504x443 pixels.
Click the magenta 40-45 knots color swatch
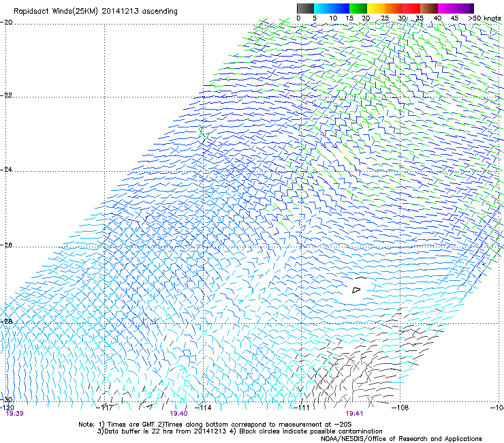pos(447,8)
